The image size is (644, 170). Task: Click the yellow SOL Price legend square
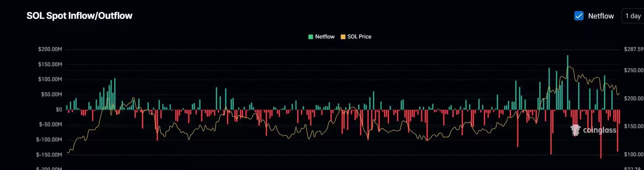click(x=343, y=37)
